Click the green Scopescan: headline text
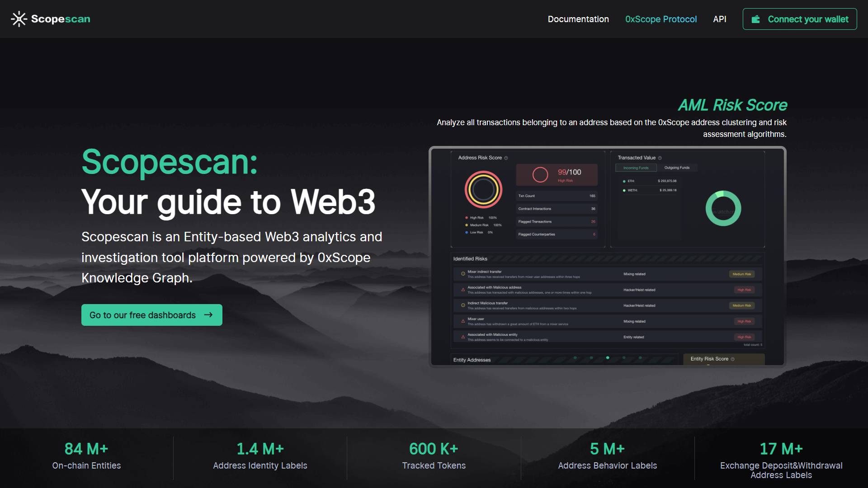This screenshot has height=488, width=868. click(x=170, y=162)
